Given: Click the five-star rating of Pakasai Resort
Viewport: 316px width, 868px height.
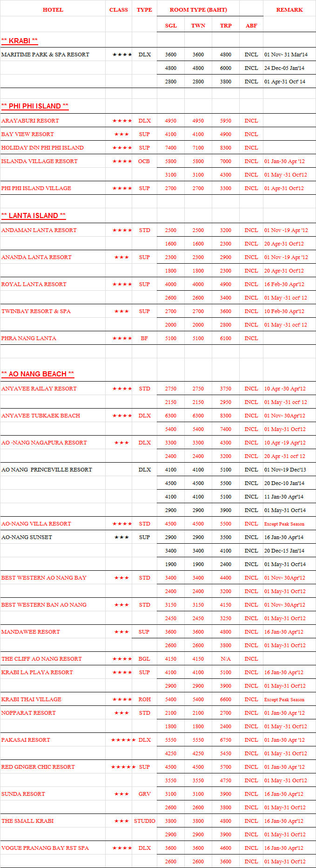Looking at the screenshot, I should click(x=123, y=740).
